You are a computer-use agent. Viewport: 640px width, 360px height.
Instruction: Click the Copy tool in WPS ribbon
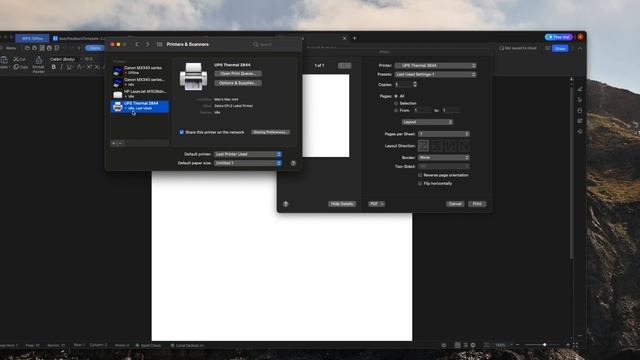pos(21,67)
